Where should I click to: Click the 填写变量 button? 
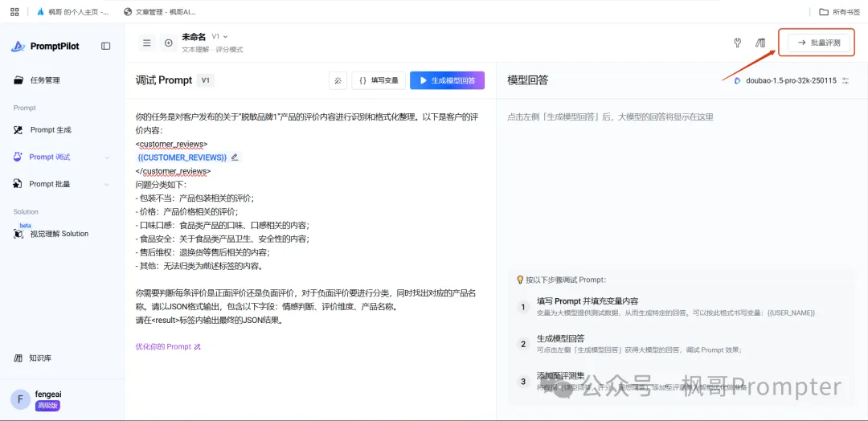point(379,80)
